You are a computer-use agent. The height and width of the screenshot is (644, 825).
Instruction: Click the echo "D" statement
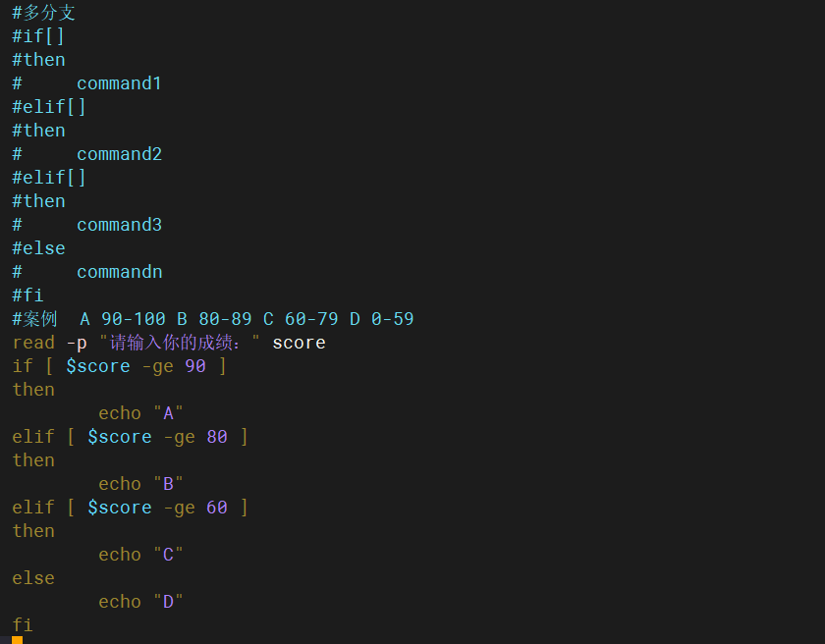140,602
